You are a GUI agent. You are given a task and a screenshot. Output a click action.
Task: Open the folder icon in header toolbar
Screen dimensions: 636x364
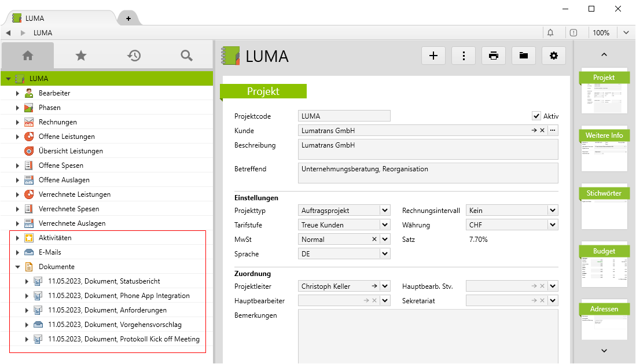[x=524, y=56]
